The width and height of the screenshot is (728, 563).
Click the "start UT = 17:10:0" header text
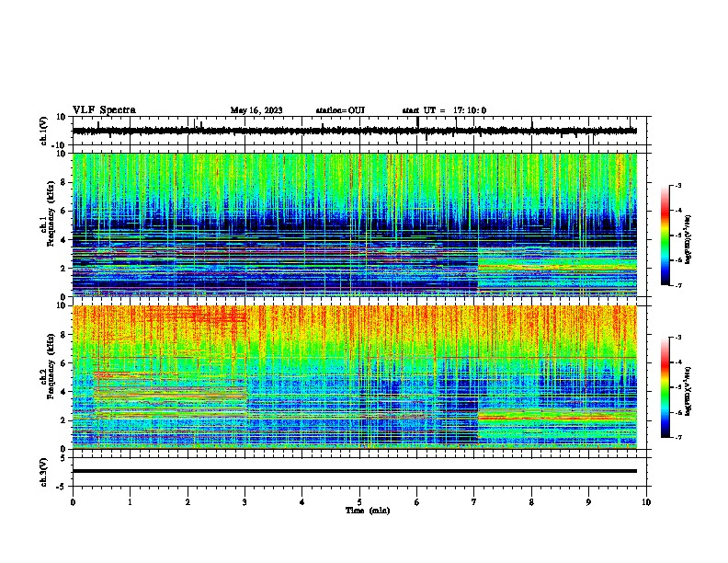[x=444, y=110]
